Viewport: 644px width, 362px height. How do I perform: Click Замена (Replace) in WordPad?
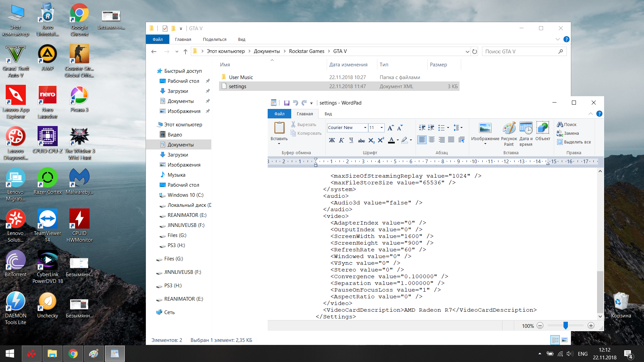point(568,133)
